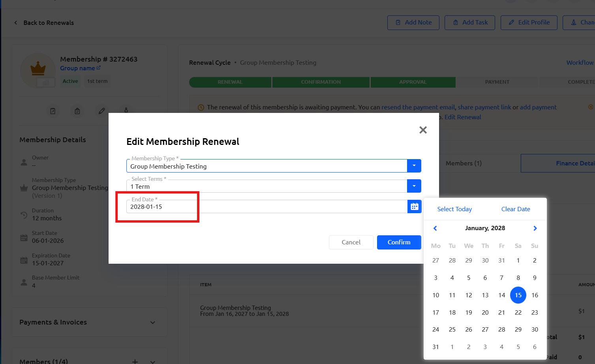Cancel the renewal edit dialog
The image size is (595, 364).
click(351, 242)
